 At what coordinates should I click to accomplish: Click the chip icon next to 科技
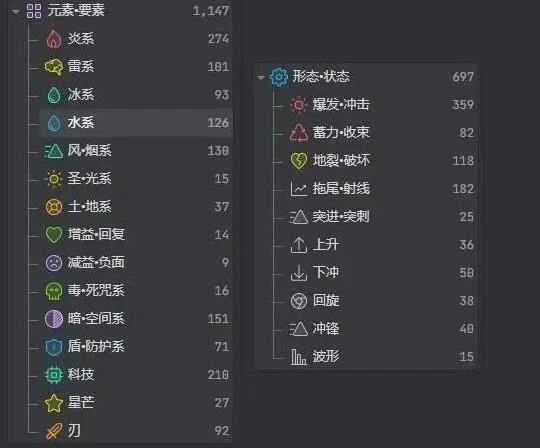pyautogui.click(x=54, y=375)
